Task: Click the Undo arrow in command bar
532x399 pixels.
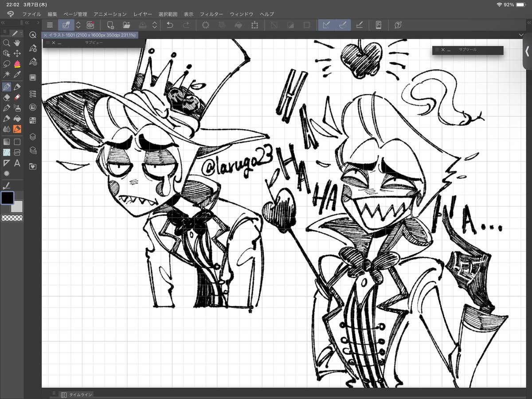Action: [170, 25]
